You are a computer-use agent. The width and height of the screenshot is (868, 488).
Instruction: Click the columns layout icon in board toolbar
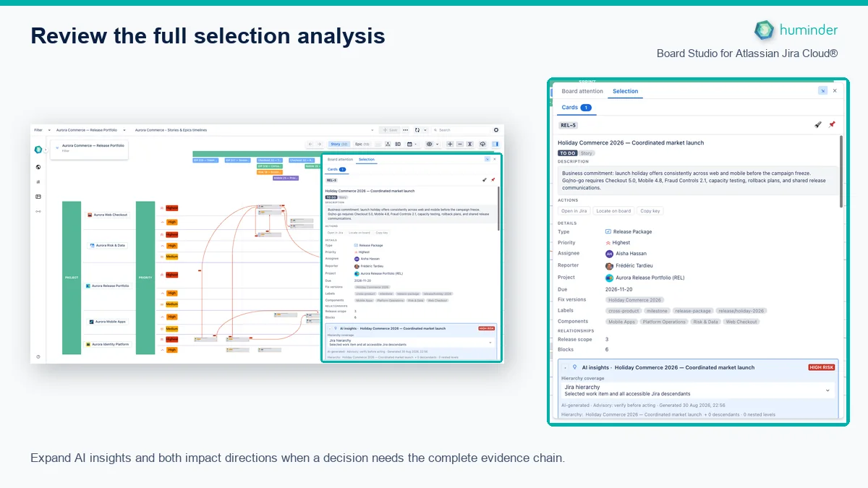[398, 144]
